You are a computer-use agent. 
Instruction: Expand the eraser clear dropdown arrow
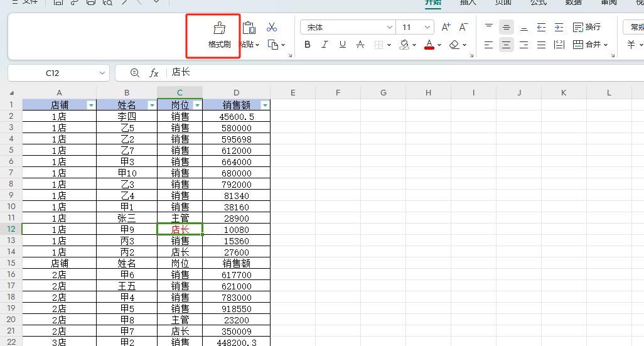[464, 45]
